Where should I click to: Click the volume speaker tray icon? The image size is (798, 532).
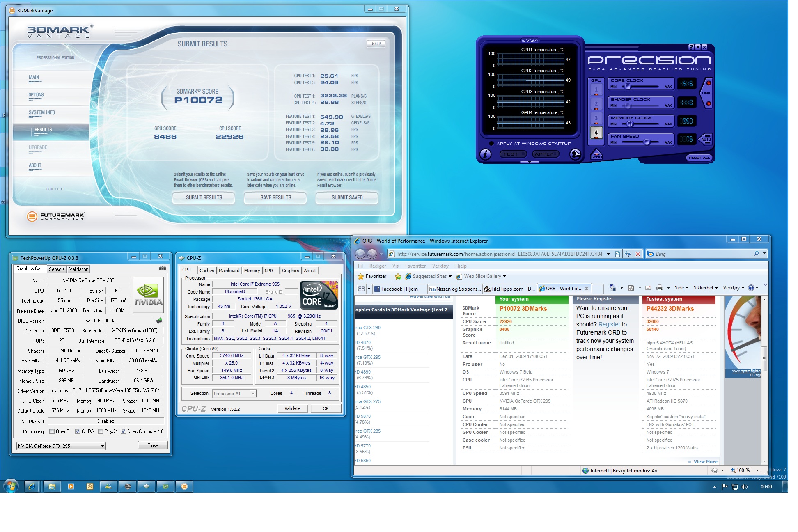tap(745, 487)
